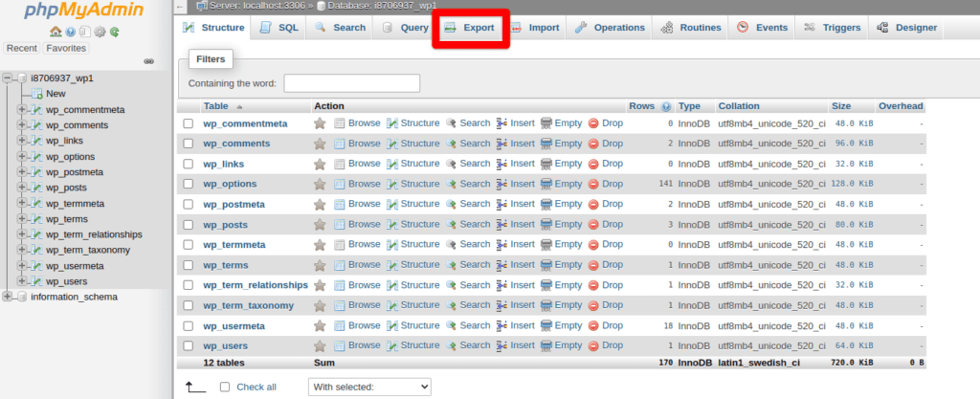Image resolution: width=980 pixels, height=399 pixels.
Task: Click the Rows column help icon
Action: coord(666,106)
